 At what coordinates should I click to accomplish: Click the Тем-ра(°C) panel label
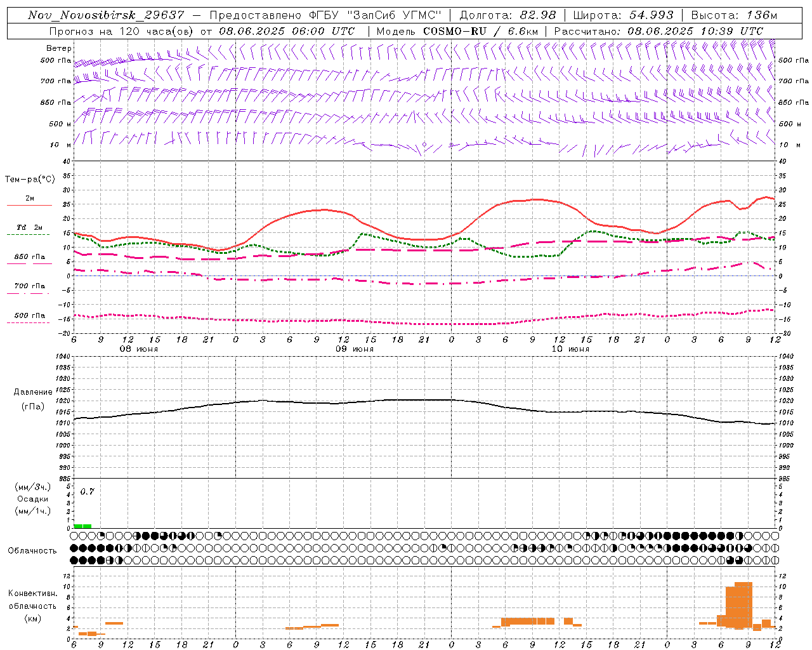[30, 180]
